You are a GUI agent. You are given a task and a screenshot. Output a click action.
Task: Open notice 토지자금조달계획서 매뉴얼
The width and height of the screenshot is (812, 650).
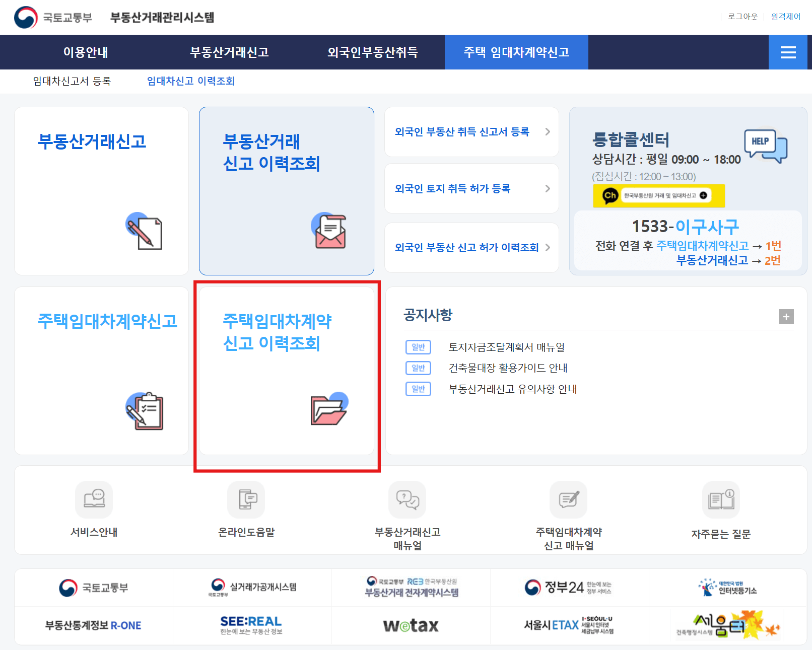point(507,347)
